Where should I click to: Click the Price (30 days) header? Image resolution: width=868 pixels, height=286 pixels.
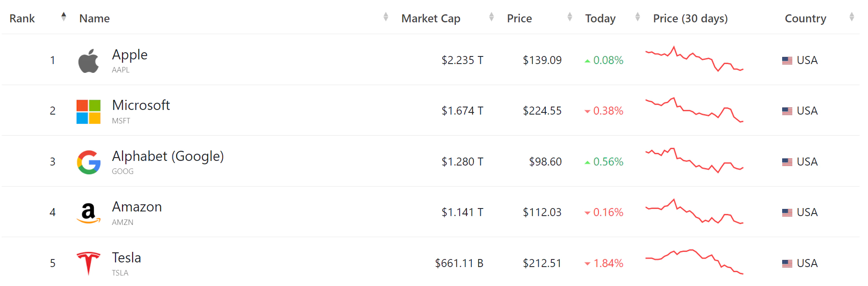[690, 19]
